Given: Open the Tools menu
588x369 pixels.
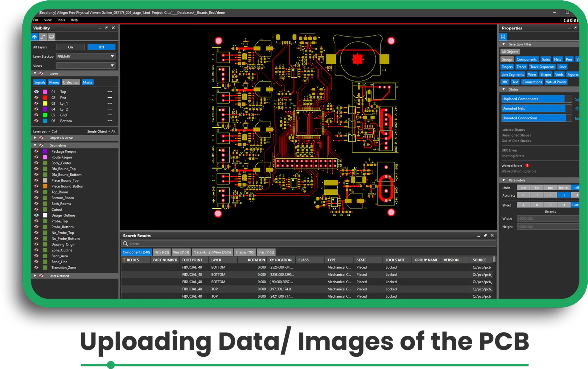Looking at the screenshot, I should (x=61, y=20).
